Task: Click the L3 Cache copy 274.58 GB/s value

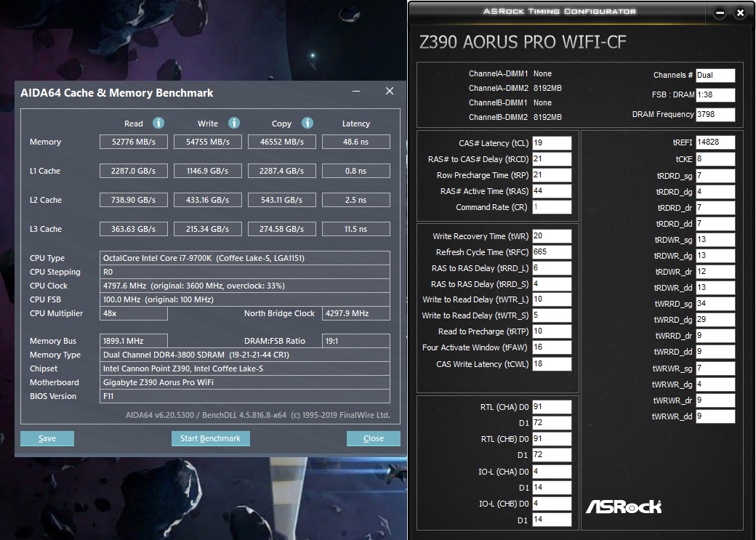Action: (282, 229)
